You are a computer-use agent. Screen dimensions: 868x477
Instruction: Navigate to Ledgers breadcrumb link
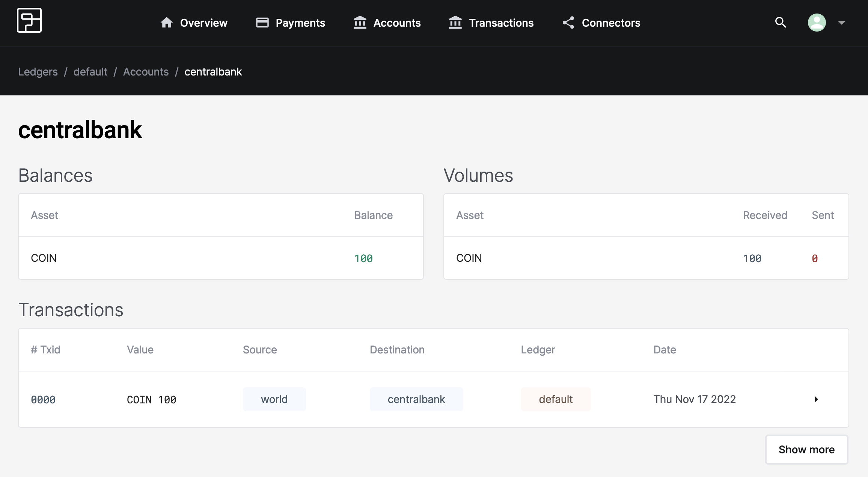pyautogui.click(x=38, y=72)
